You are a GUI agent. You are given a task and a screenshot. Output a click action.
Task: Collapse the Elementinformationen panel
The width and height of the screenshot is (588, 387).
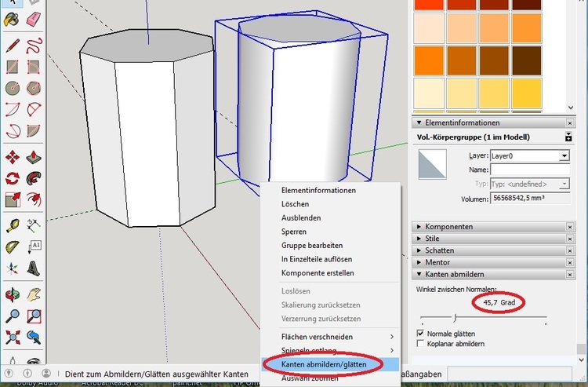[419, 122]
